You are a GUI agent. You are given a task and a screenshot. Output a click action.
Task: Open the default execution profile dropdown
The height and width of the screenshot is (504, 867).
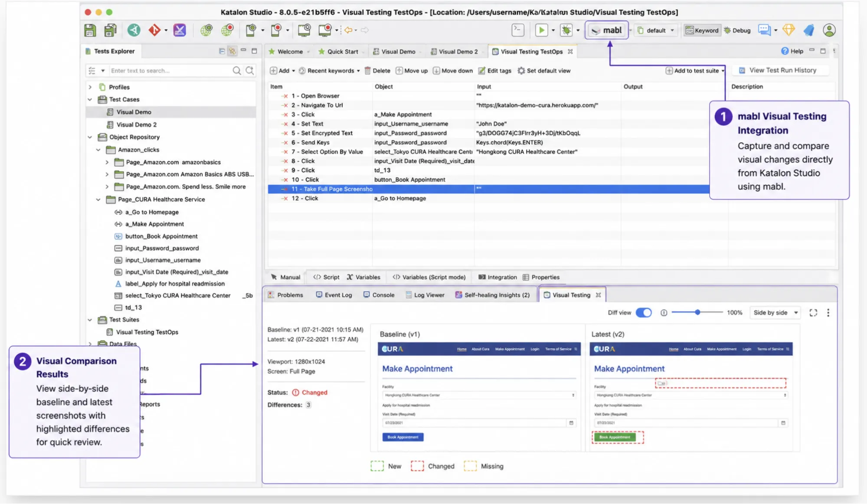(x=656, y=30)
